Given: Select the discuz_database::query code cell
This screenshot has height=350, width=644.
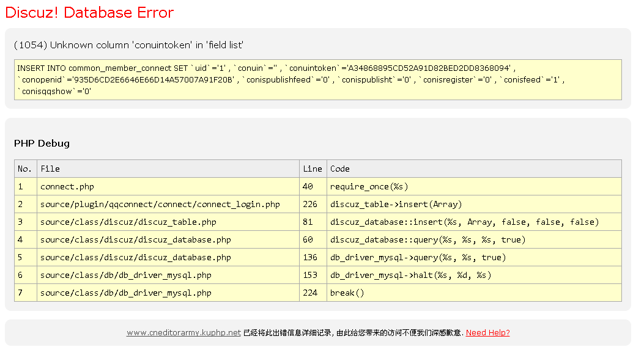Looking at the screenshot, I should click(x=474, y=239).
